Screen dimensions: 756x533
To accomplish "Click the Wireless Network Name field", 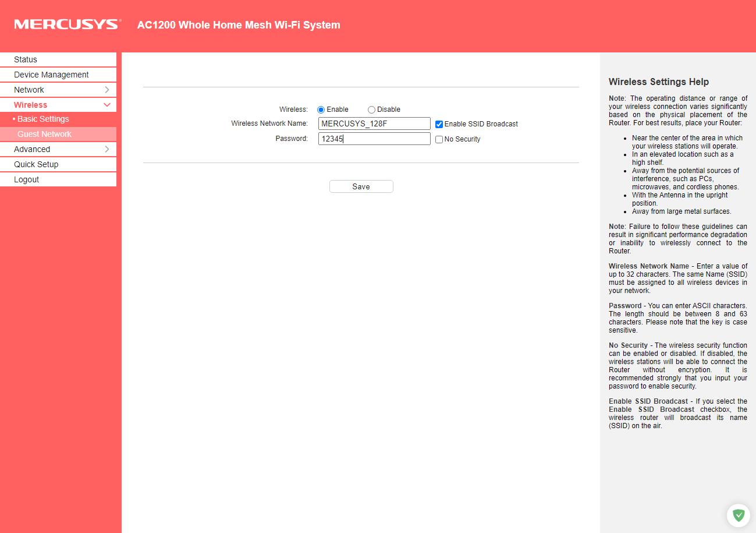I will point(374,123).
